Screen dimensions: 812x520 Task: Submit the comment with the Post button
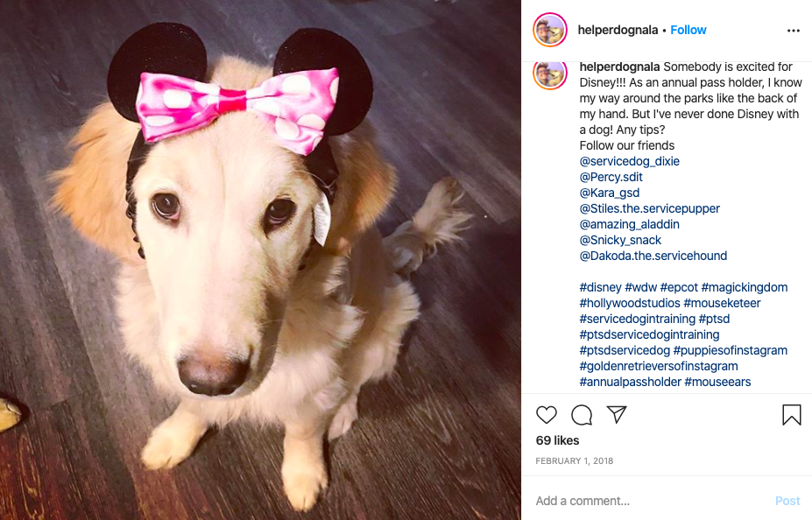pos(787,501)
